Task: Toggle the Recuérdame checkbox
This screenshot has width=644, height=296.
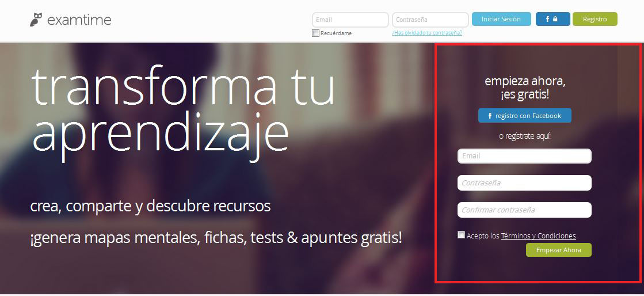Action: tap(315, 33)
